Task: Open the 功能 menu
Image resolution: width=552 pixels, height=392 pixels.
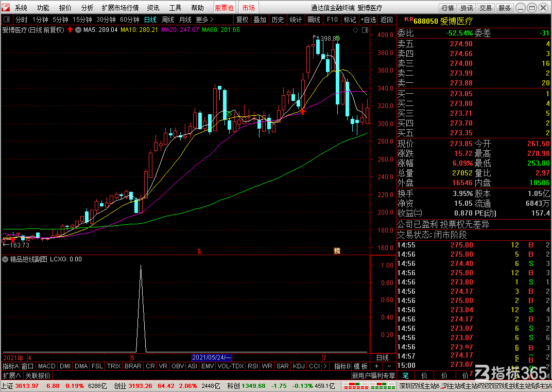Action: point(43,8)
